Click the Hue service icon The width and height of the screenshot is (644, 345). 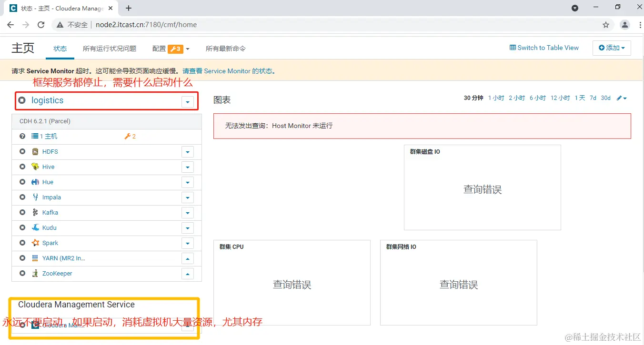35,182
